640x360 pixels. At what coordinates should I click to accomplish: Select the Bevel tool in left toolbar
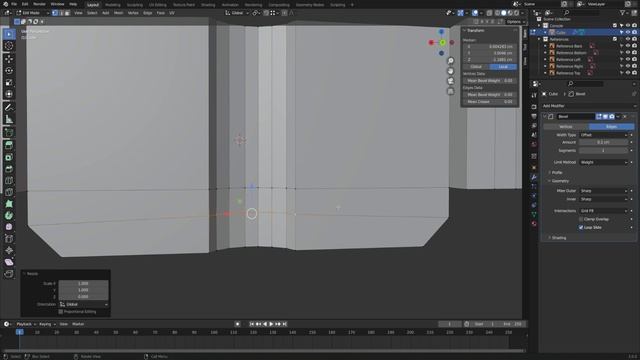pyautogui.click(x=9, y=169)
